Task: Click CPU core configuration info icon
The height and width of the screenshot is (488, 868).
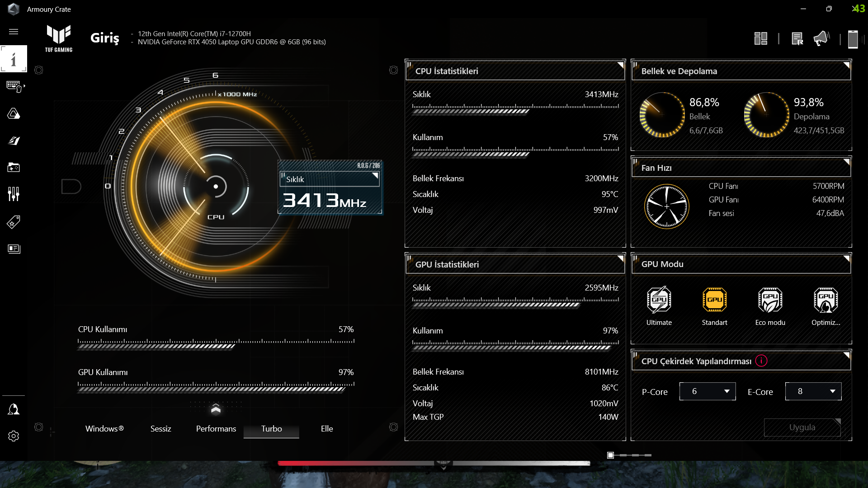Action: [x=761, y=361]
